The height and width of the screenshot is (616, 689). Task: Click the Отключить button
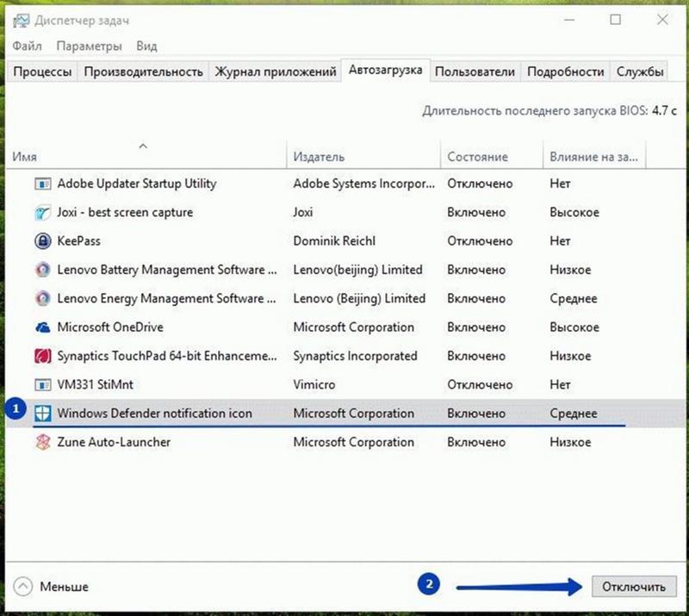click(x=634, y=587)
